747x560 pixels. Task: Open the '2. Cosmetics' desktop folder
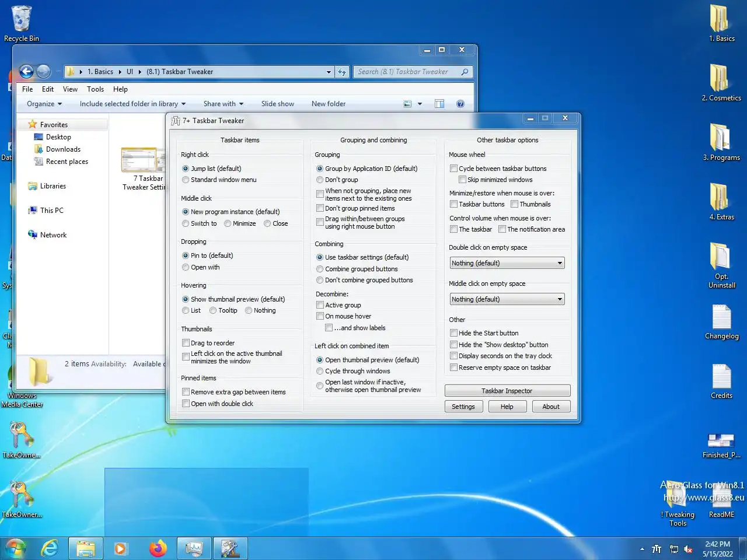pos(721,83)
